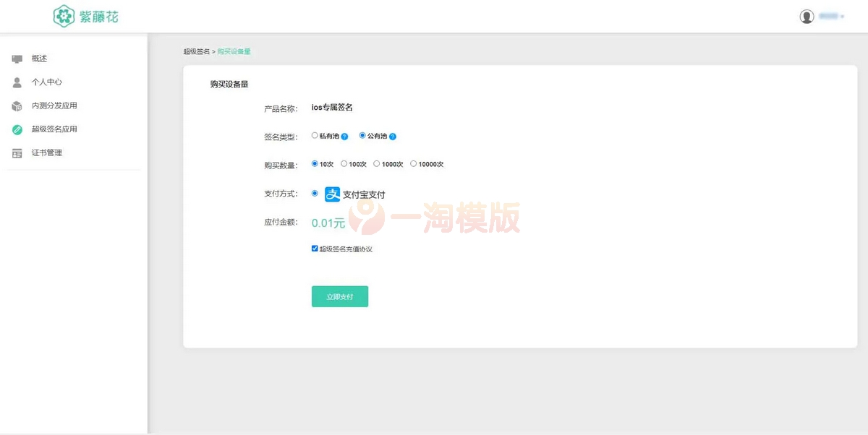Open 内测分发应用 via its cube icon
This screenshot has width=868, height=435.
(16, 105)
